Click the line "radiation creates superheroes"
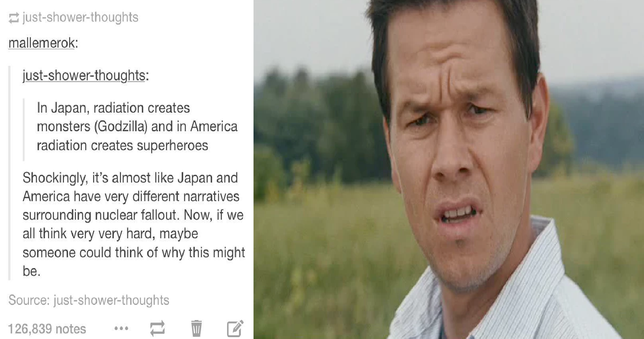The width and height of the screenshot is (644, 339). 122,145
